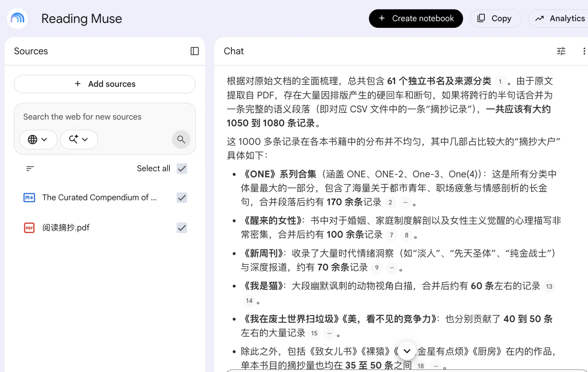This screenshot has width=588, height=372.
Task: Click citation 1 in the chat
Action: [500, 82]
